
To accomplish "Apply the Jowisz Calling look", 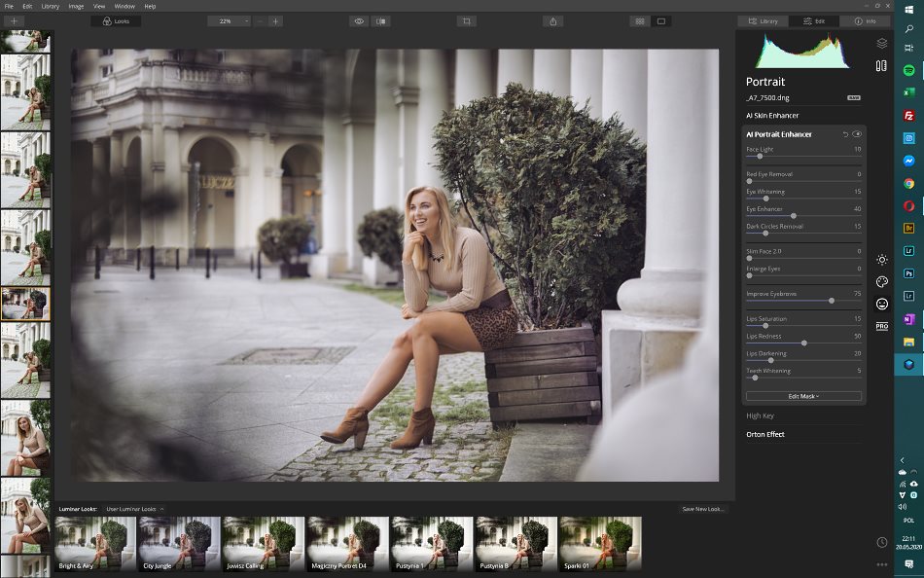I will 264,544.
